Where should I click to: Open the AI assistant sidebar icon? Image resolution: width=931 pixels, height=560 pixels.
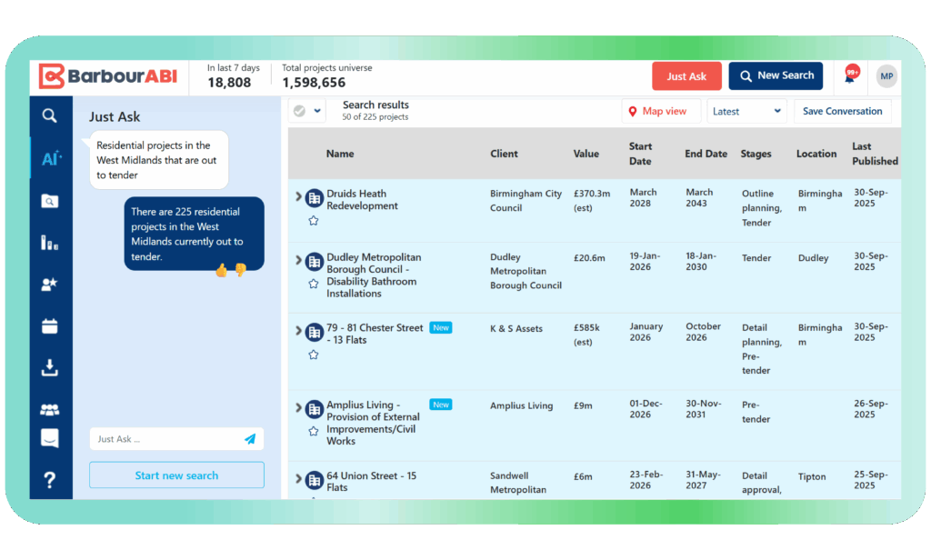click(51, 159)
